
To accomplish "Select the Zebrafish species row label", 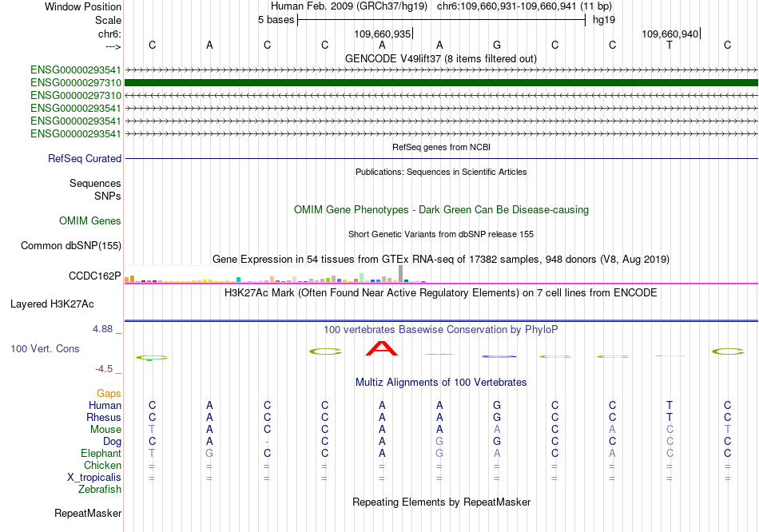I will (x=100, y=490).
